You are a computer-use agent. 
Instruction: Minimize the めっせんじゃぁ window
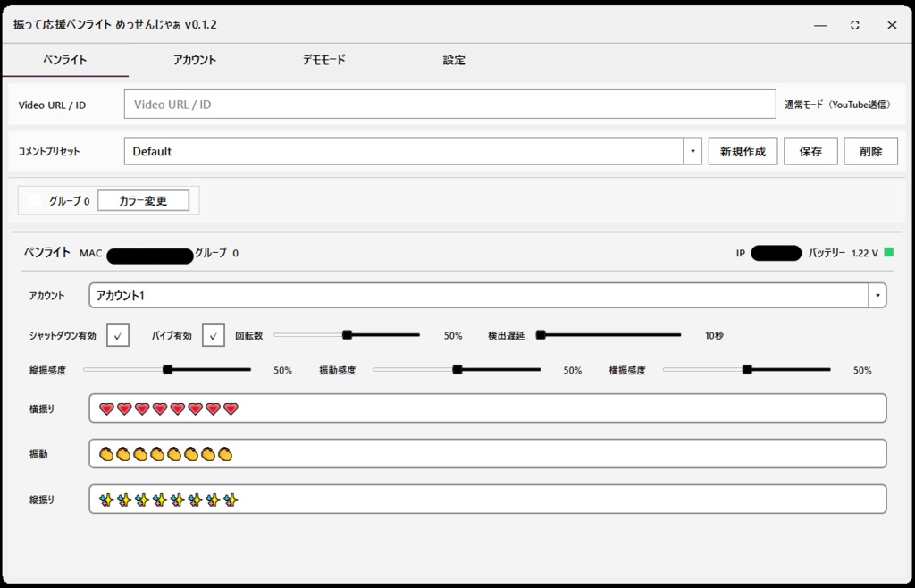point(820,25)
